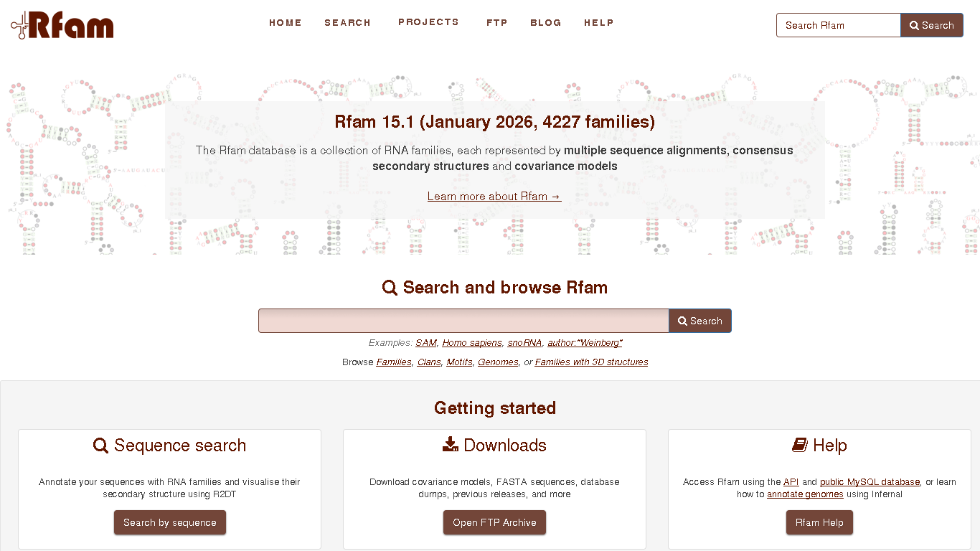Open the HELP navigation item

tap(599, 23)
